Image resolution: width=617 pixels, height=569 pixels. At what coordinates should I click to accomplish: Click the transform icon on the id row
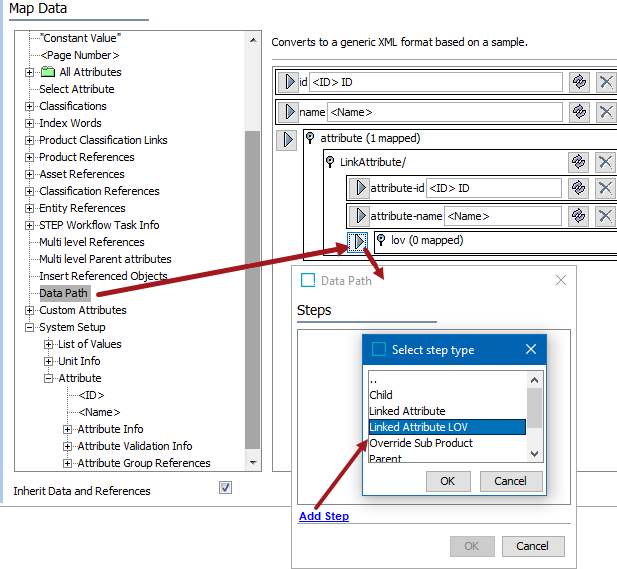pos(579,82)
